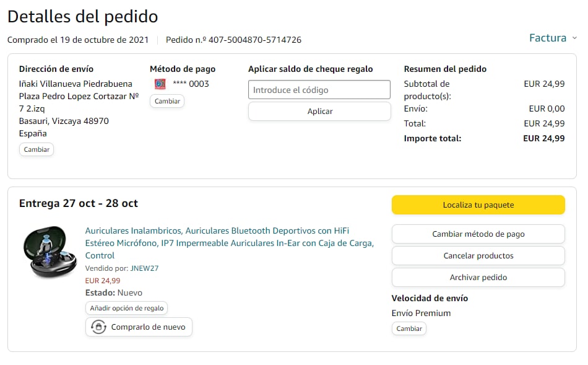Track package with Localiza tu paquete
Viewport: 588px width, 365px height.
478,205
